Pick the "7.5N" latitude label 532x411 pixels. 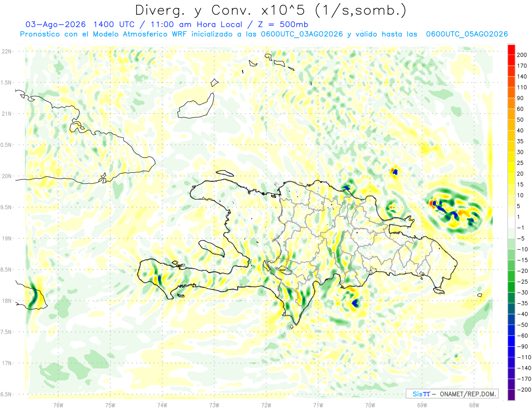[6, 332]
